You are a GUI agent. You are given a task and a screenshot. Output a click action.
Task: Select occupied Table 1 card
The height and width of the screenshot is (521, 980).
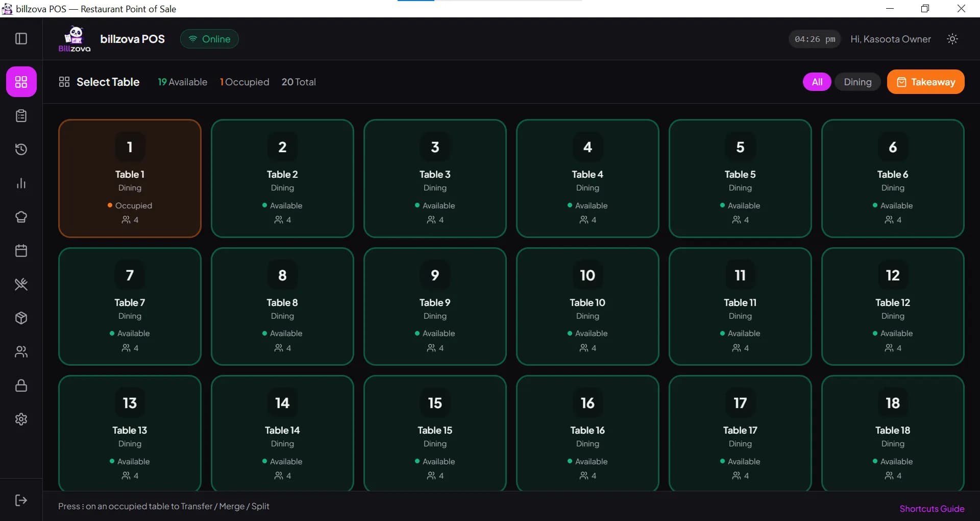(x=130, y=178)
